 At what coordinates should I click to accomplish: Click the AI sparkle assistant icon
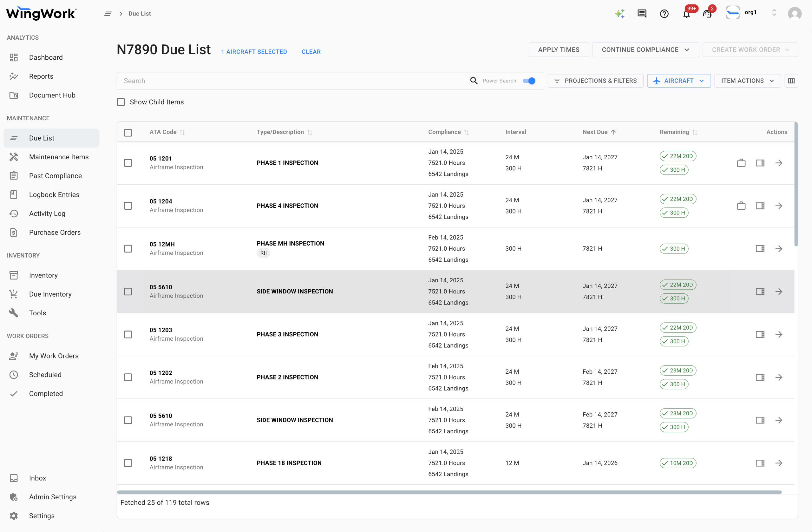coord(619,14)
